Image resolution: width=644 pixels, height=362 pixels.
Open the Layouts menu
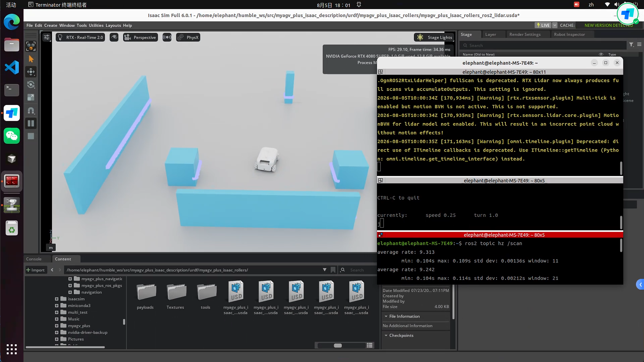(113, 25)
